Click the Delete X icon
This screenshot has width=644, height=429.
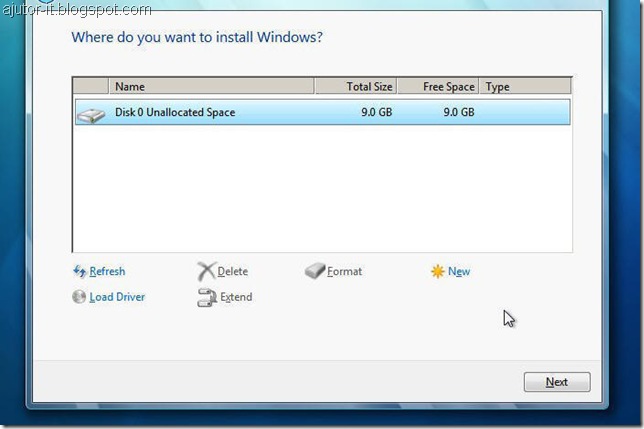point(206,271)
